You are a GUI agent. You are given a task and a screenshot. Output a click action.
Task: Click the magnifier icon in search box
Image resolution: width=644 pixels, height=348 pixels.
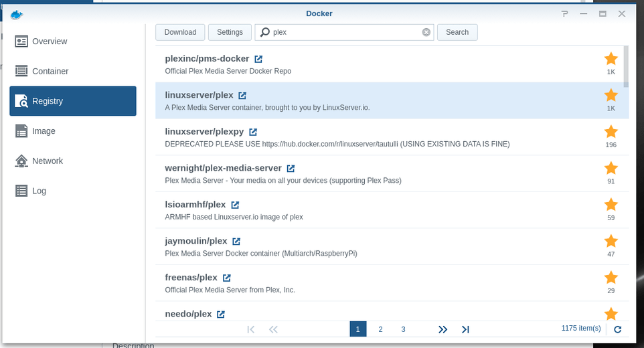265,32
